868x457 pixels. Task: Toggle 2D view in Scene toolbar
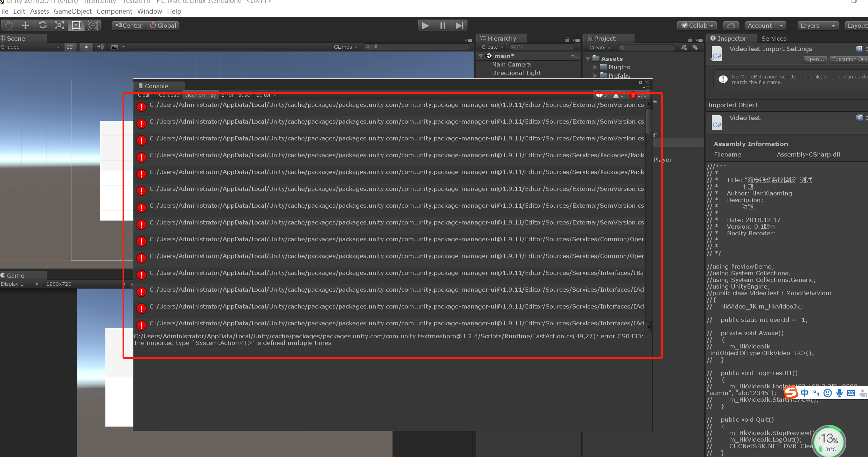(70, 47)
